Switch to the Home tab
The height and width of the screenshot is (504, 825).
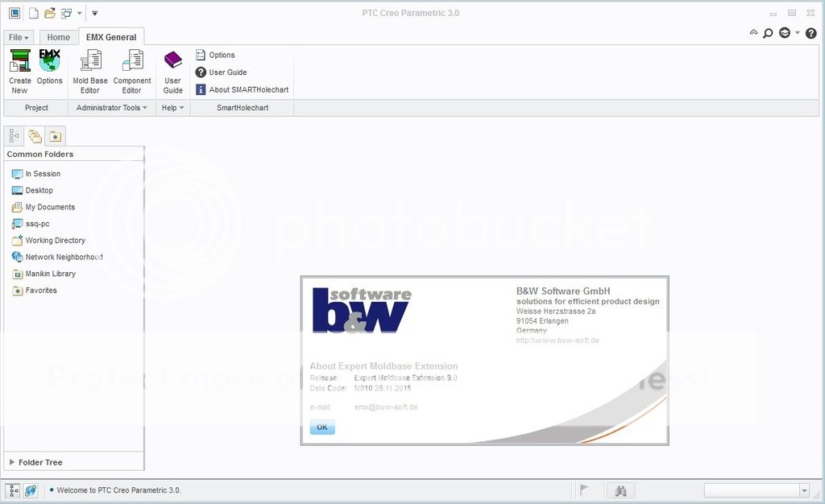click(58, 37)
